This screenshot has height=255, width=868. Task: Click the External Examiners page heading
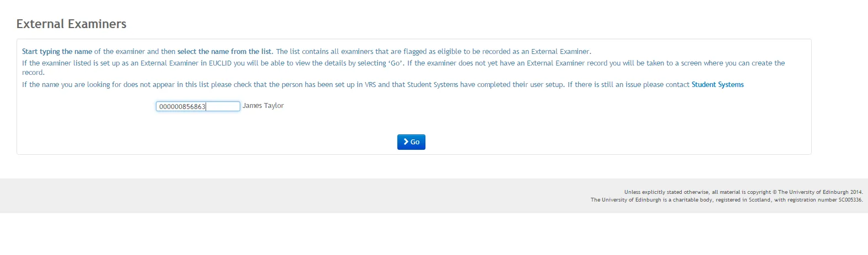coord(72,24)
